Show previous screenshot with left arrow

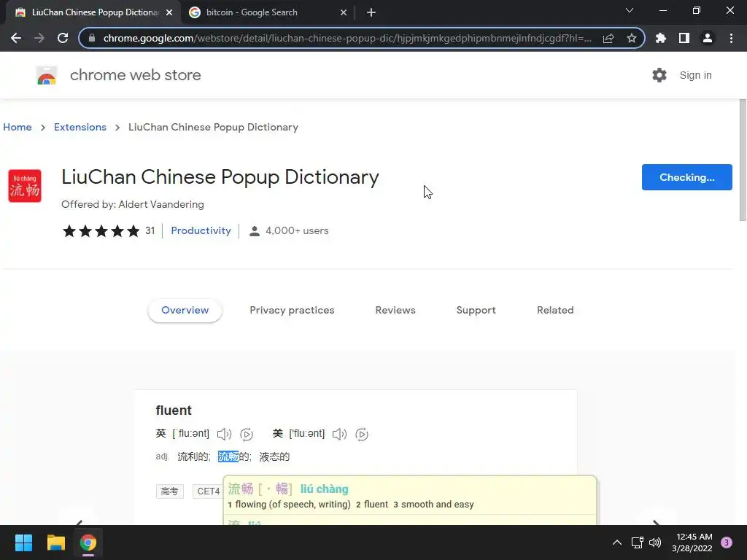click(80, 521)
